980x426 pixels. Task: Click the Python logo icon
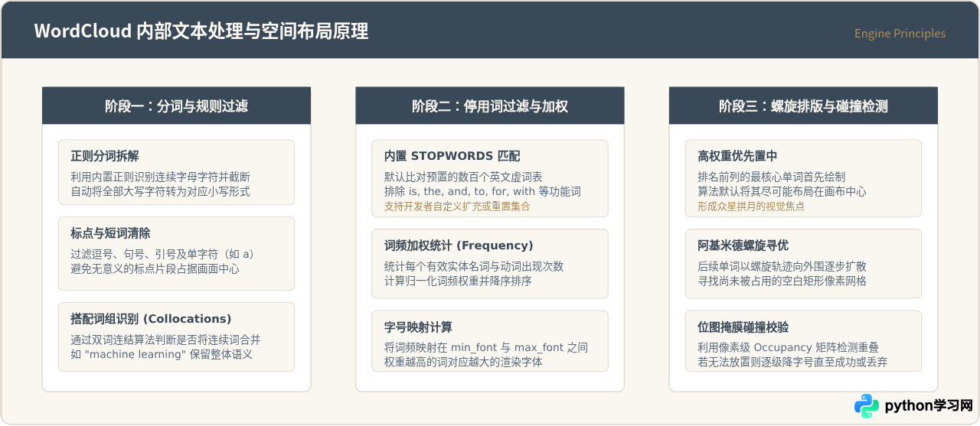pyautogui.click(x=867, y=406)
